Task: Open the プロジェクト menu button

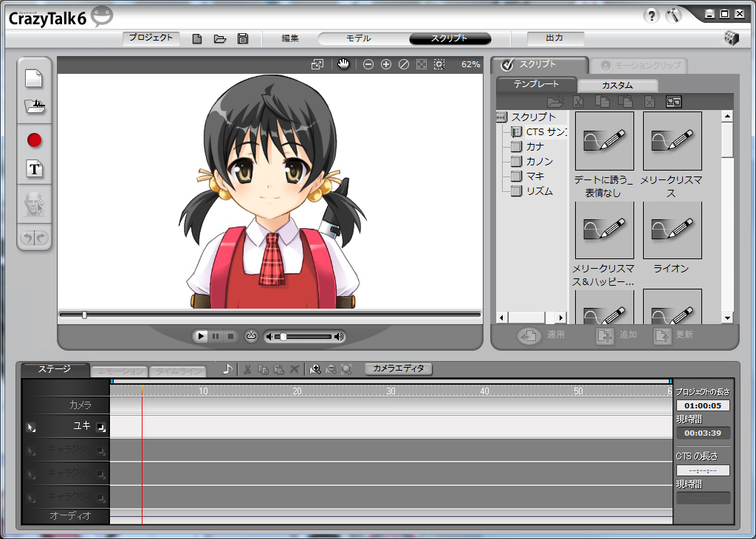Action: tap(151, 38)
